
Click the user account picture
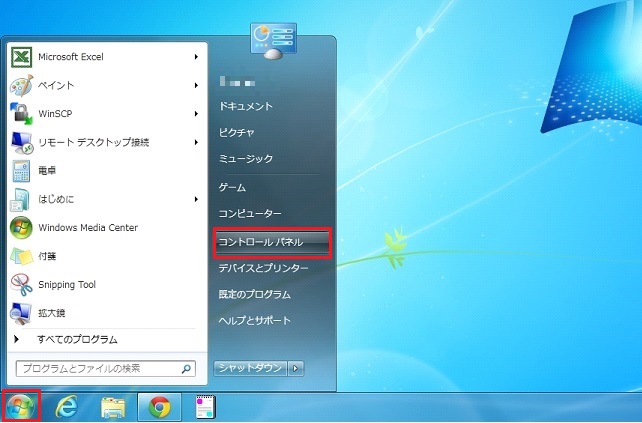click(x=274, y=41)
